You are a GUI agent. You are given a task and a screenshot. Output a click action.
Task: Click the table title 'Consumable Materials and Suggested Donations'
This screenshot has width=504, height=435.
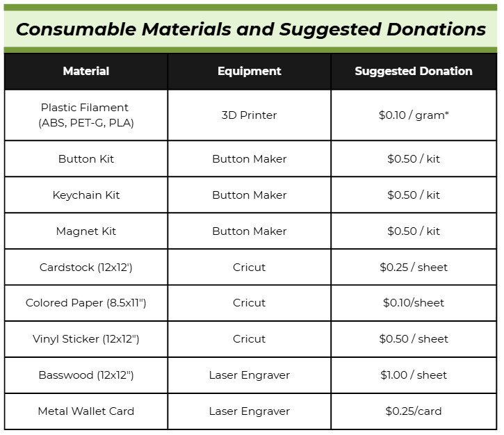251,29
